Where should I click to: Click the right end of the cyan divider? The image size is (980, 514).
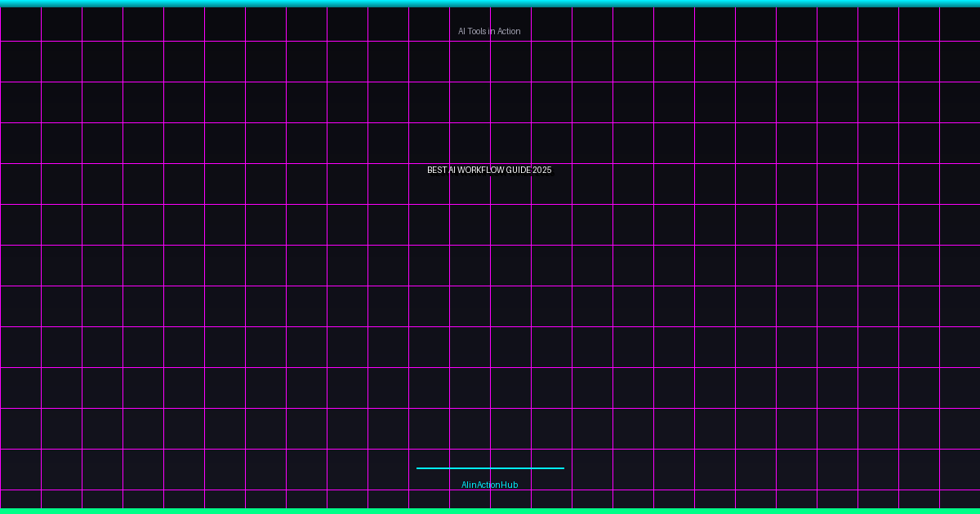tap(562, 468)
